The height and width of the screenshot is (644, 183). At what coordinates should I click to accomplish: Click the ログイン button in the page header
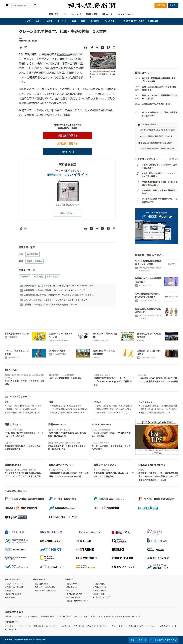[x=173, y=5]
